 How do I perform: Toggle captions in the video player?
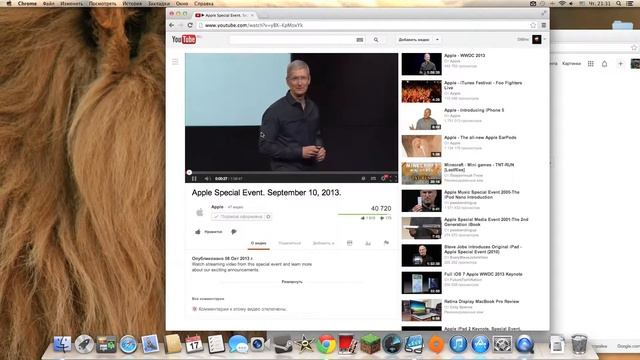pyautogui.click(x=373, y=178)
